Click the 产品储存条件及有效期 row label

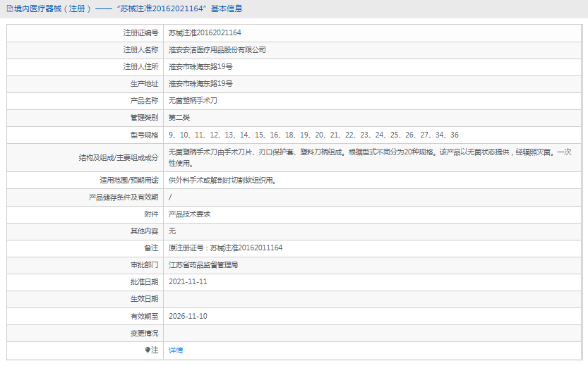[124, 197]
